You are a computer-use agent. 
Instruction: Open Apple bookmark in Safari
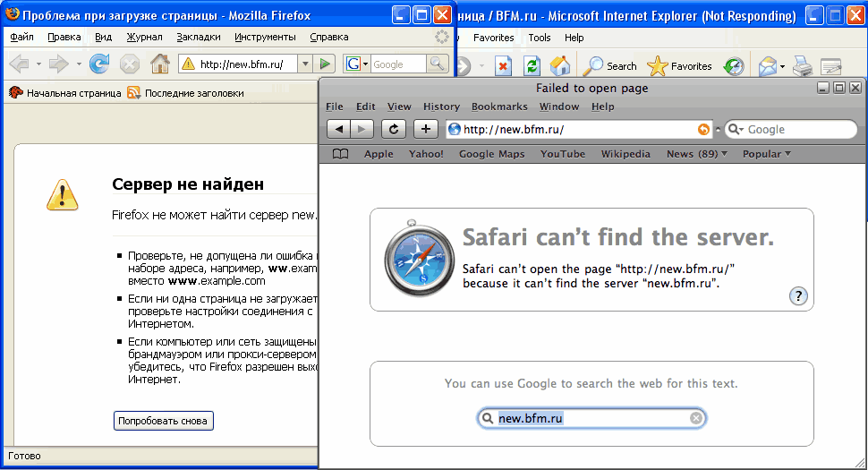pos(379,154)
